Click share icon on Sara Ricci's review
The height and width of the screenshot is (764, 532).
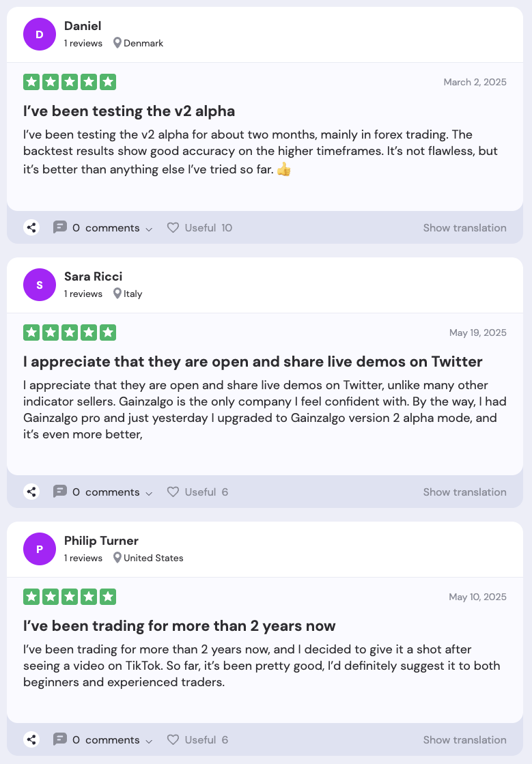point(31,492)
